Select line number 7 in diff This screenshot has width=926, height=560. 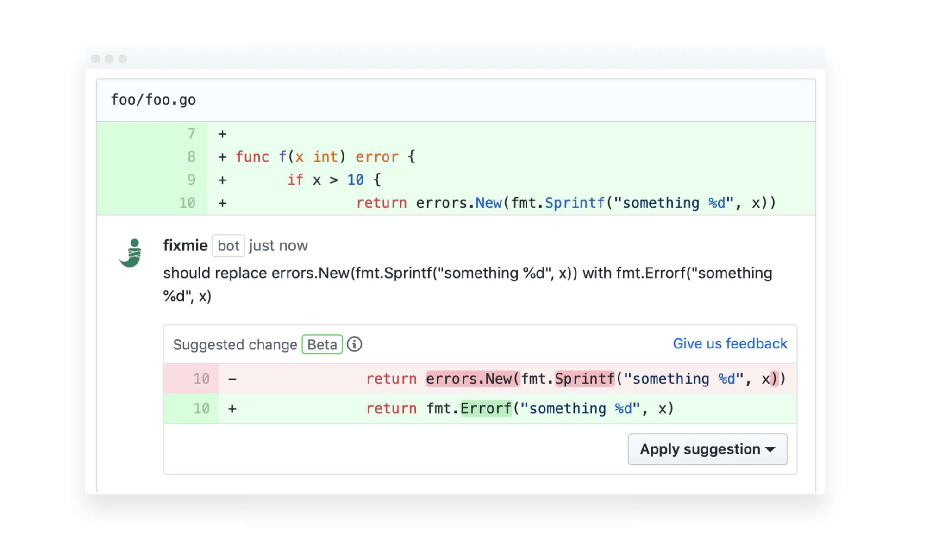click(x=191, y=134)
